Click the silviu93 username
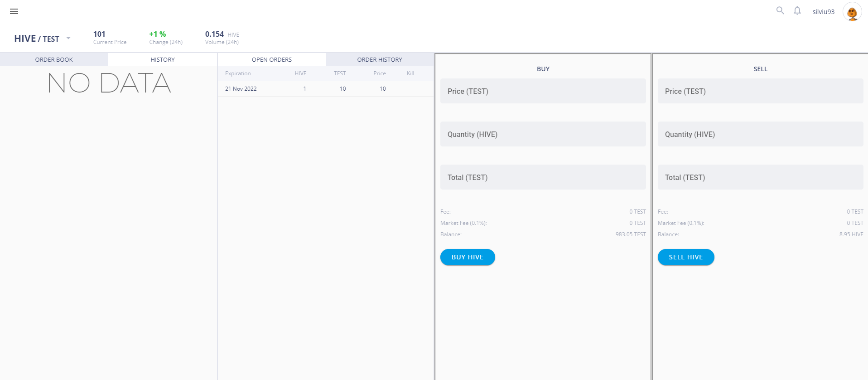 tap(823, 12)
